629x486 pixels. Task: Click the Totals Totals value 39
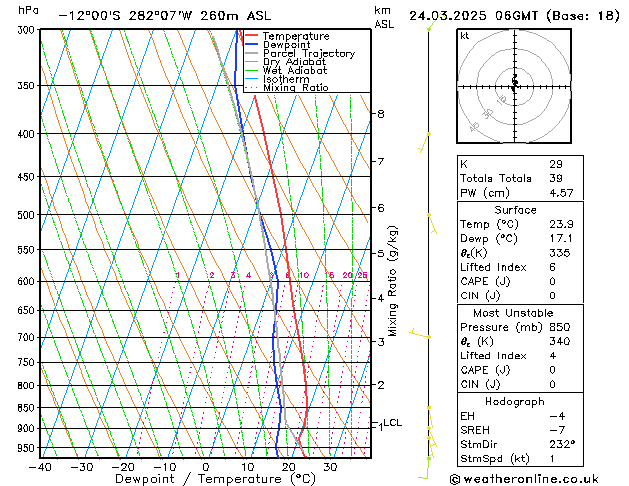click(556, 178)
